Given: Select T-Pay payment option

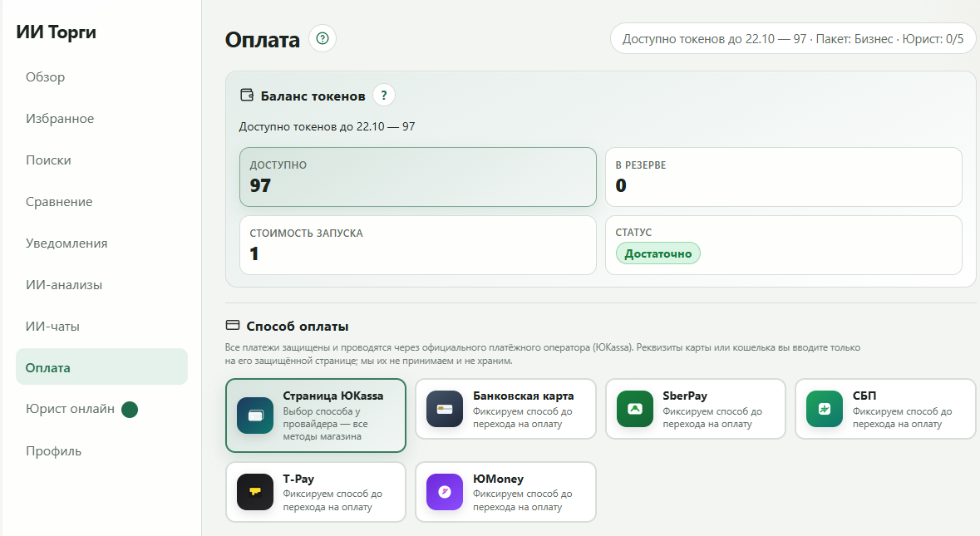Looking at the screenshot, I should pyautogui.click(x=316, y=492).
